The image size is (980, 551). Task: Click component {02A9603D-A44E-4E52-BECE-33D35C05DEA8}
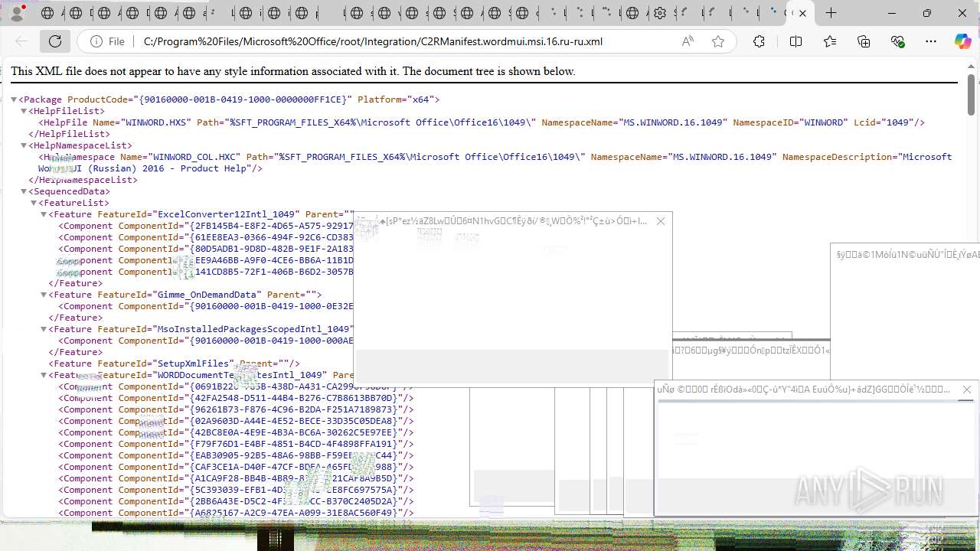(x=237, y=421)
